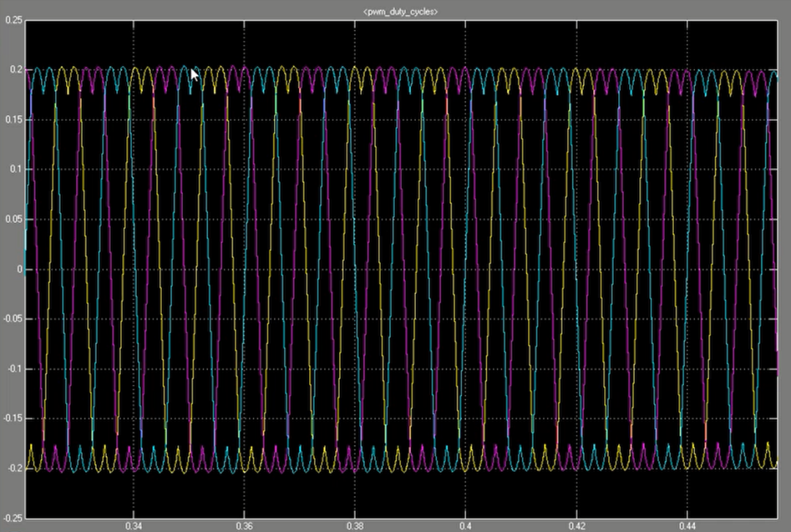Click the 0.42 x-axis tick label

pos(577,525)
